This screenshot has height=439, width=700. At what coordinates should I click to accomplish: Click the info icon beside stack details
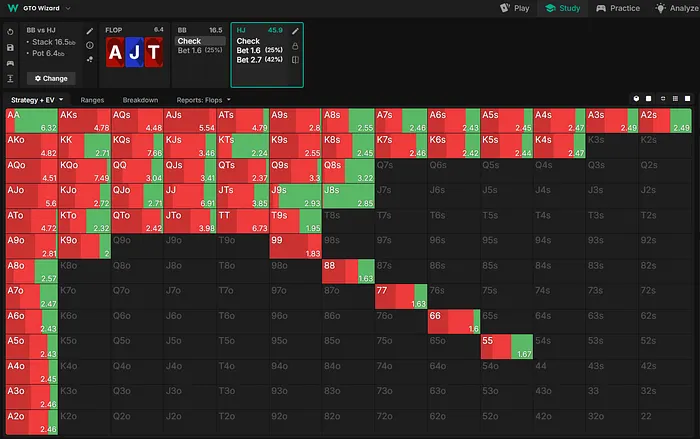[90, 45]
